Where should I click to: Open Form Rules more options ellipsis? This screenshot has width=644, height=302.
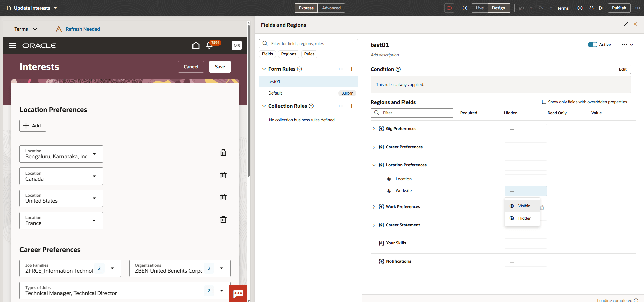coord(341,69)
